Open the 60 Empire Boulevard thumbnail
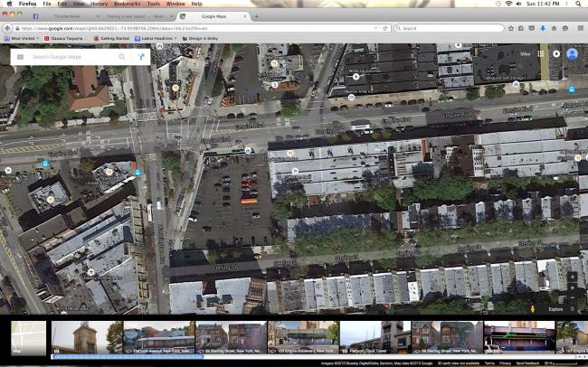The height and width of the screenshot is (367, 588). (x=303, y=337)
